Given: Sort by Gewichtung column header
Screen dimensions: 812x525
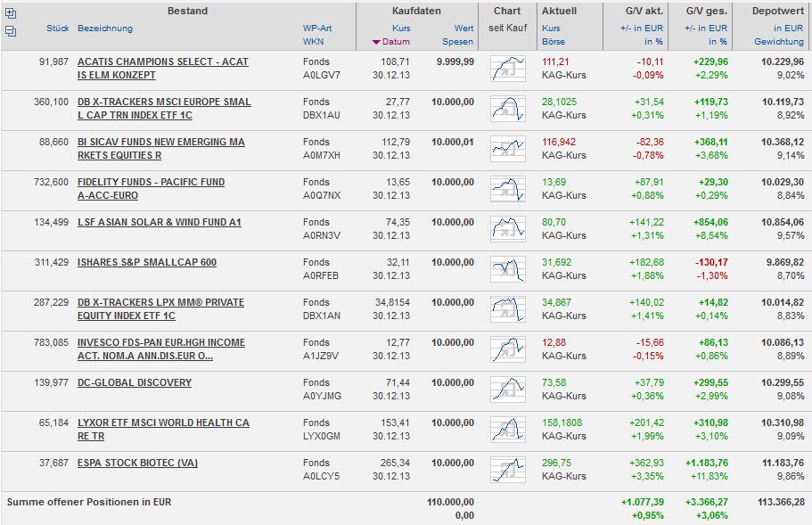Looking at the screenshot, I should pyautogui.click(x=778, y=42).
